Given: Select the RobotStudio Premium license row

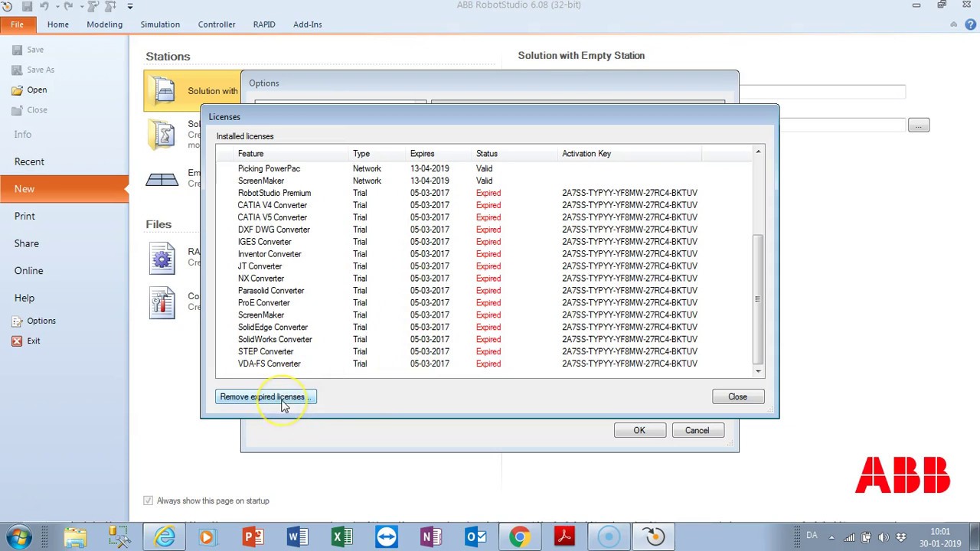Looking at the screenshot, I should coord(484,193).
